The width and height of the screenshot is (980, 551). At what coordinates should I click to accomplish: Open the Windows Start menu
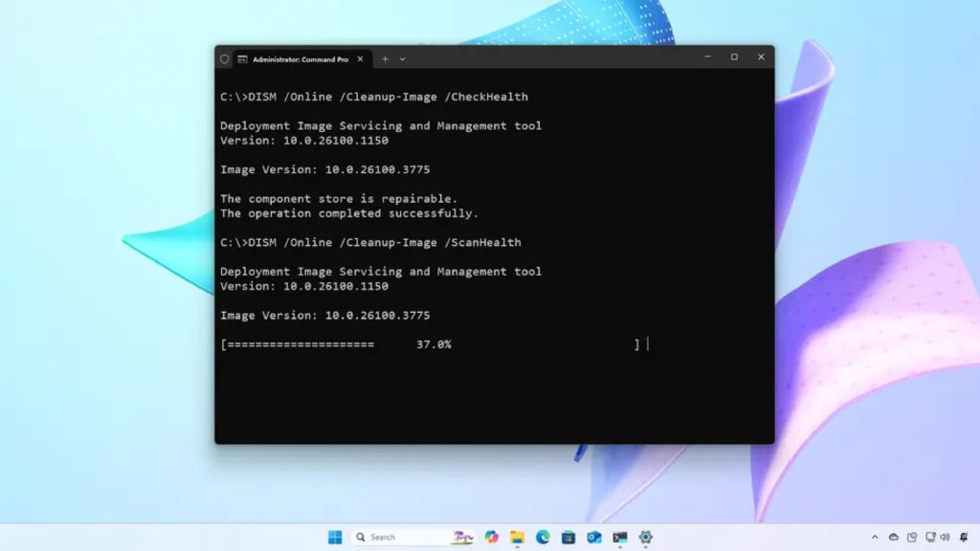(335, 537)
